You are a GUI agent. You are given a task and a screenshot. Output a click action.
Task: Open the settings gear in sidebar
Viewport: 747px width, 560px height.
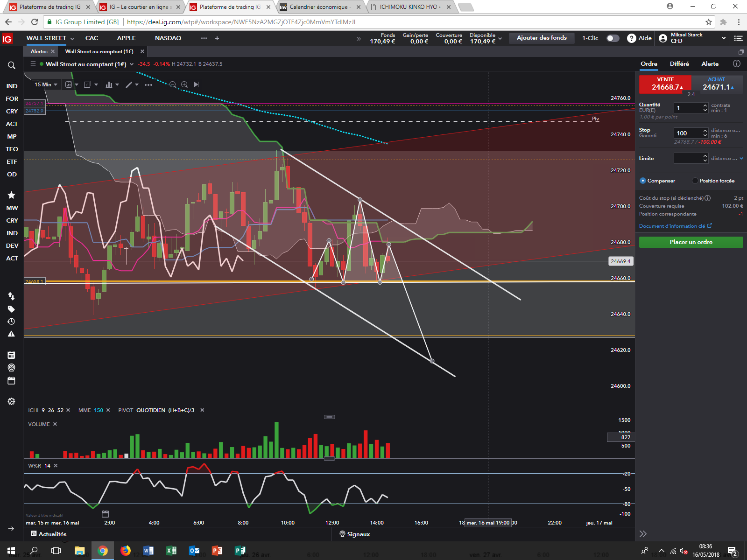tap(12, 401)
